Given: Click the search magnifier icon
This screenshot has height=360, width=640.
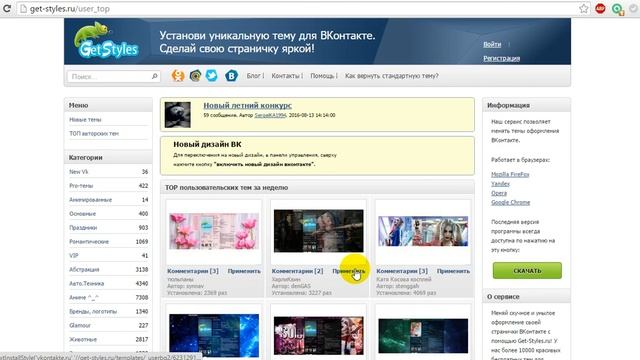Looking at the screenshot, I should tap(155, 76).
